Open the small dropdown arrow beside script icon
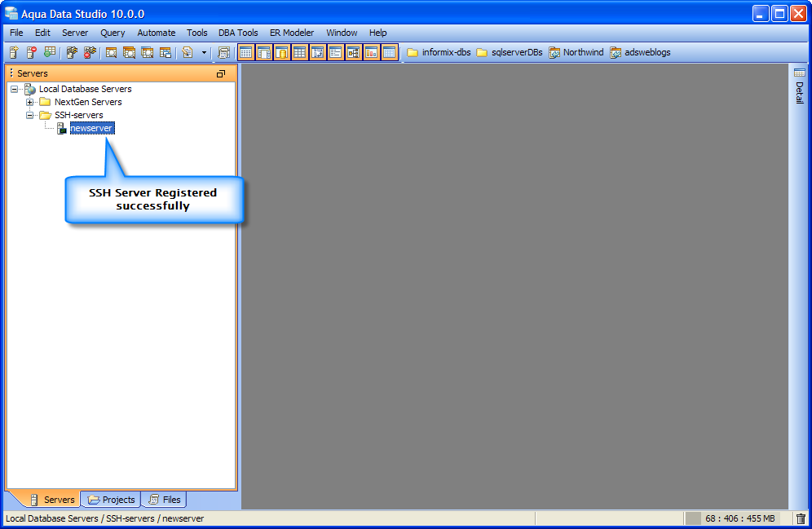812x529 pixels. pos(204,53)
